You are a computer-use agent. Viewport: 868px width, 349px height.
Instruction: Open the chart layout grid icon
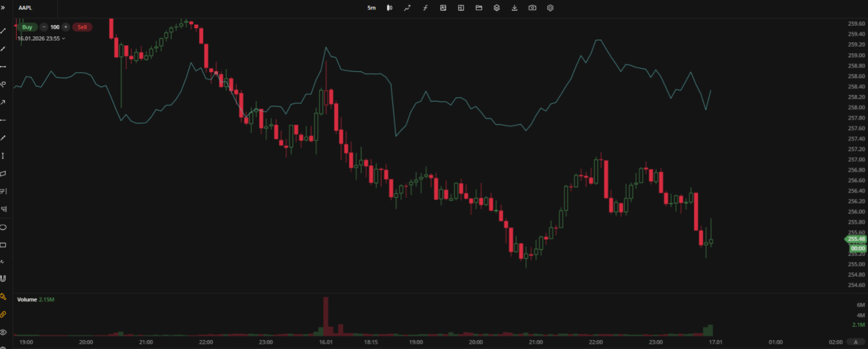tap(461, 8)
